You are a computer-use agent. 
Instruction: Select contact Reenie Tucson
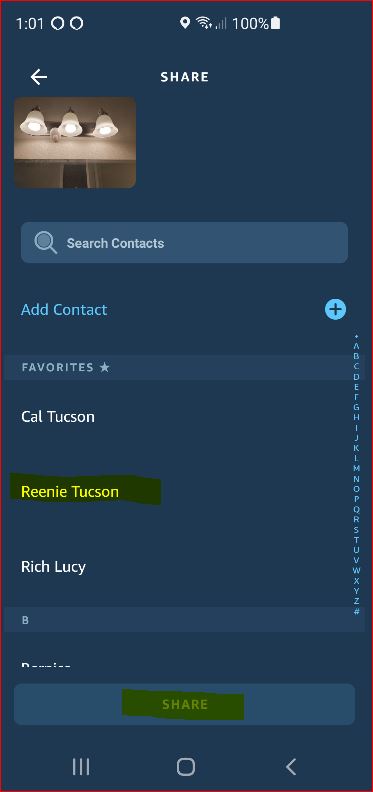(70, 491)
